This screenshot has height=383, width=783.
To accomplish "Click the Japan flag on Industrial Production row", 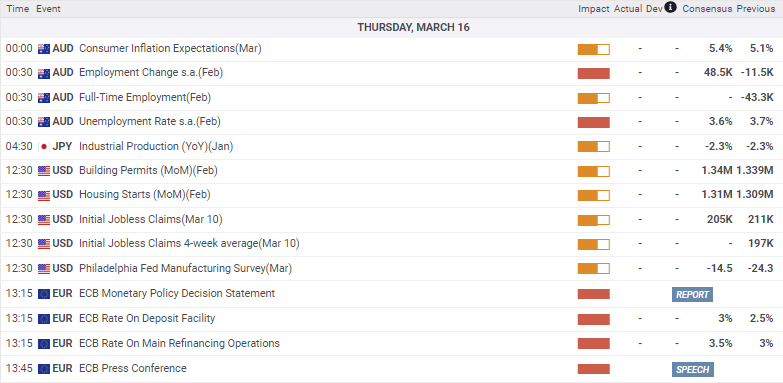I will [x=44, y=147].
